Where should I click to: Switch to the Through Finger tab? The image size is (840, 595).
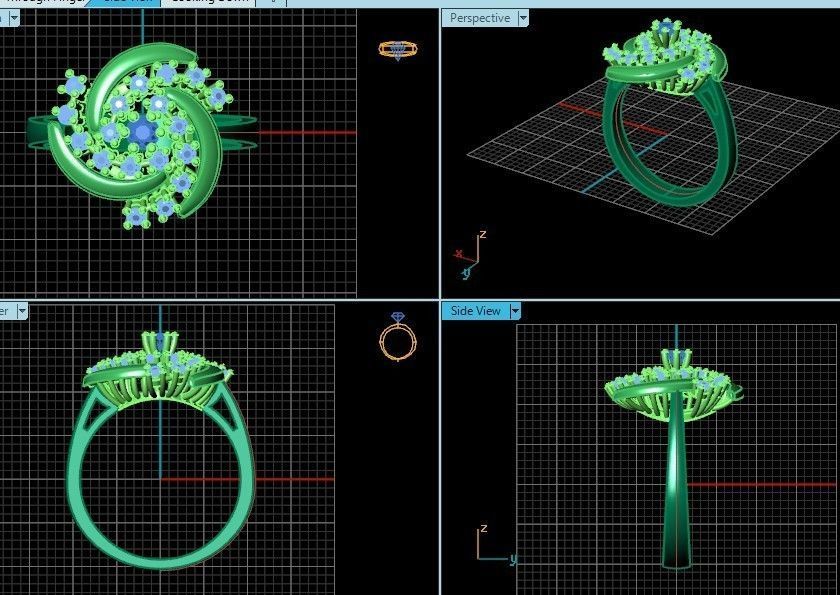pyautogui.click(x=43, y=2)
